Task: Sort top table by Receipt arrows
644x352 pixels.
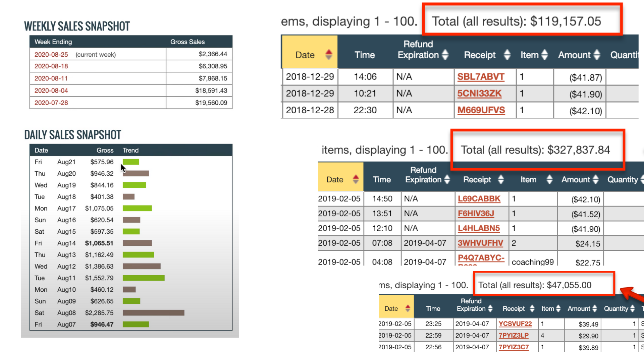Action: 507,55
